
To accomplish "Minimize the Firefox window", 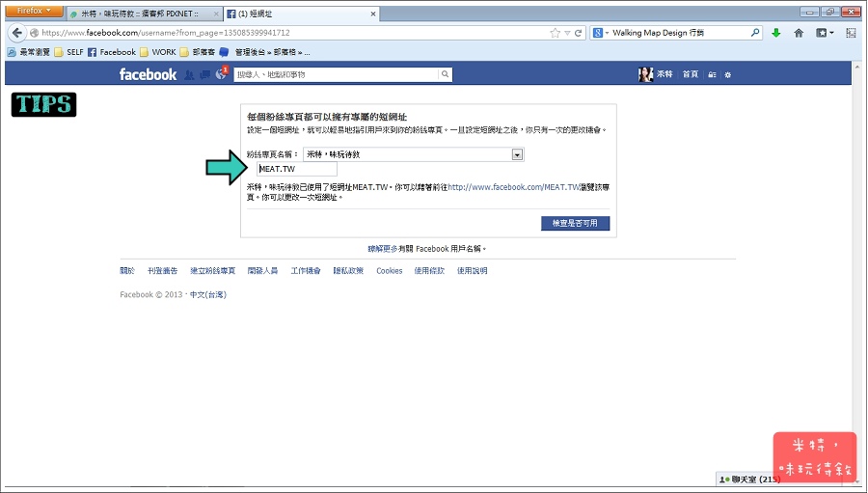I will coord(809,12).
